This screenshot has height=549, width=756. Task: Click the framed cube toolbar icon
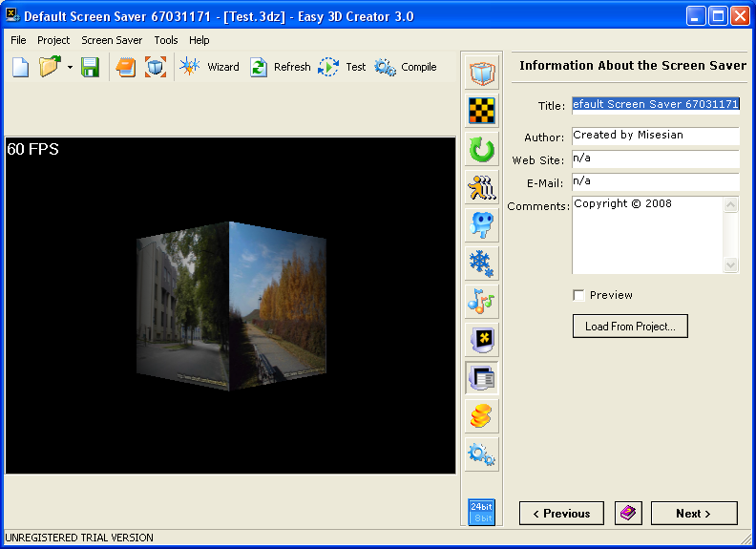(x=156, y=67)
